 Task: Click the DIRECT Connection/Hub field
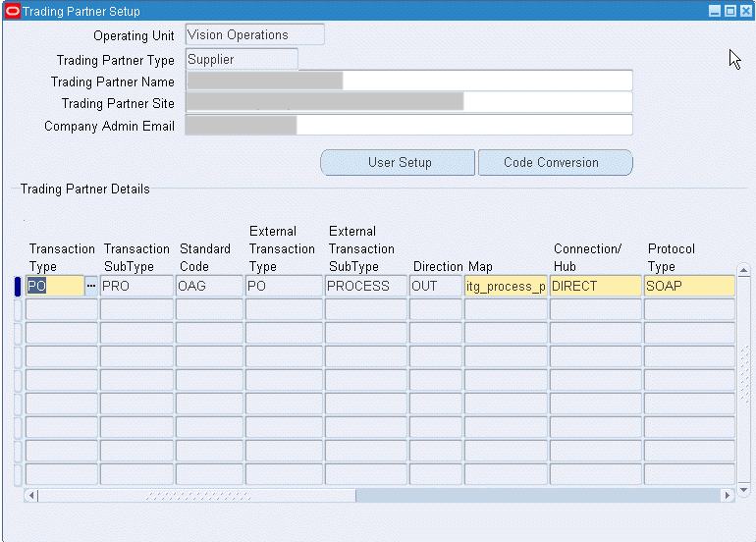tap(595, 286)
